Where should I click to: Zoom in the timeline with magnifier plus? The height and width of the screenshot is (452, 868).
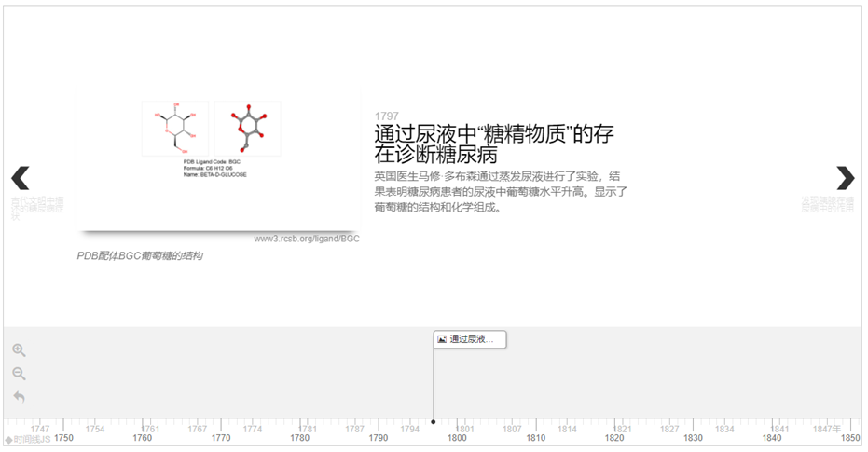(x=19, y=350)
